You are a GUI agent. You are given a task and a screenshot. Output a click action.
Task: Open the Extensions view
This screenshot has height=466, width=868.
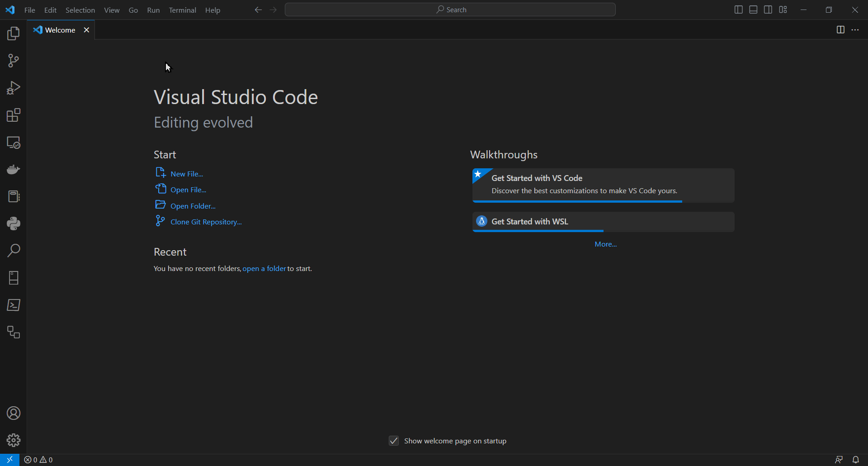click(x=14, y=115)
